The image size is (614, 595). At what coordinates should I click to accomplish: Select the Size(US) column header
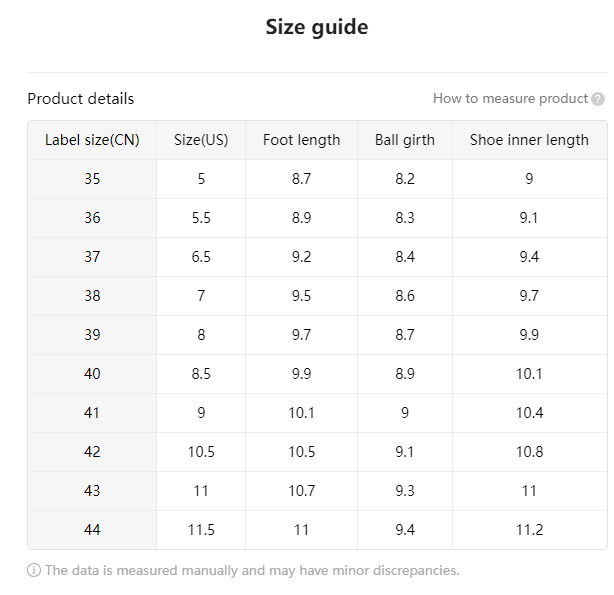(x=201, y=140)
